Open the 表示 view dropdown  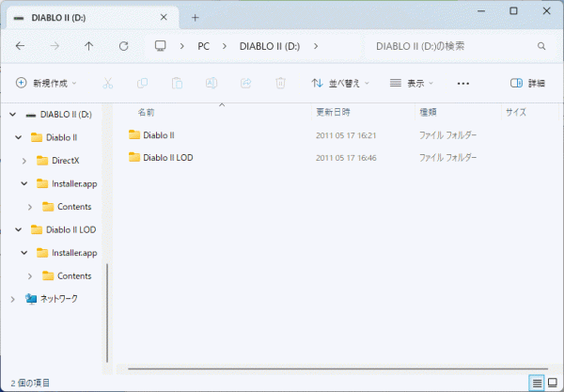point(412,83)
